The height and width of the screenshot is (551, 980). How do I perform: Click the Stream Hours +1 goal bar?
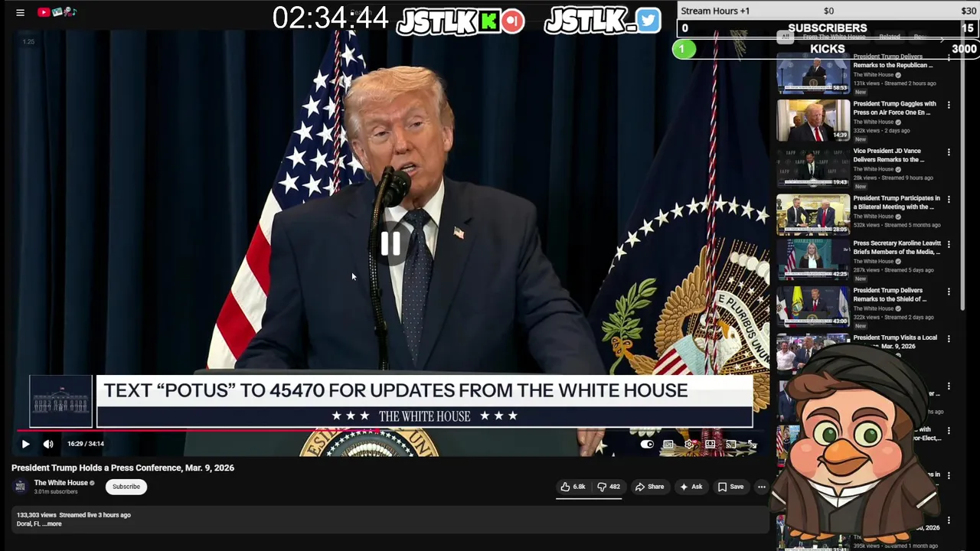point(828,11)
